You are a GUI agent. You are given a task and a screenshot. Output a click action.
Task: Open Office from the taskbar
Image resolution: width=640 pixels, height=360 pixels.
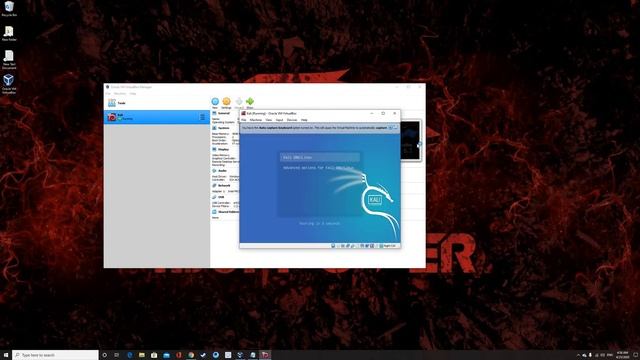pos(178,355)
